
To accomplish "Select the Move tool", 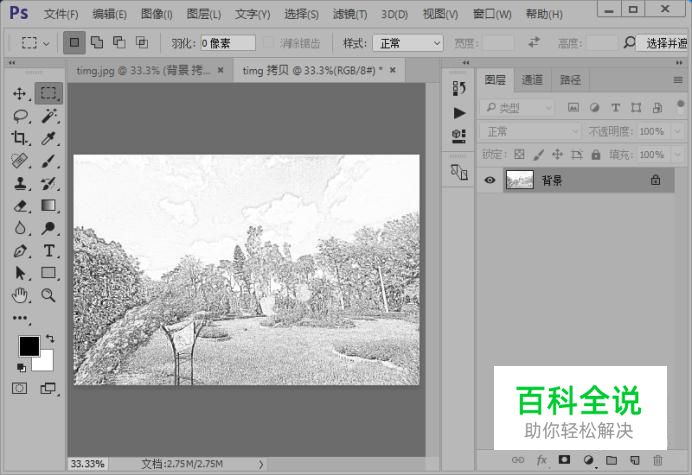I will coord(20,93).
